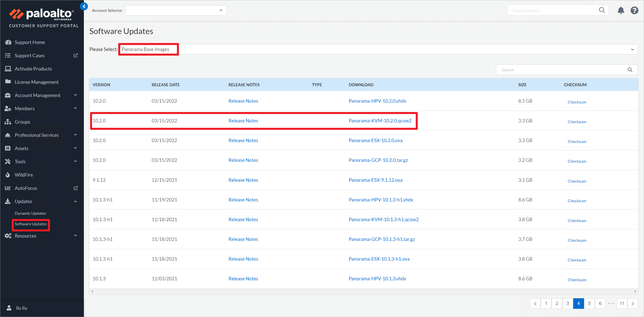Click the WildFire flame icon

(8, 175)
